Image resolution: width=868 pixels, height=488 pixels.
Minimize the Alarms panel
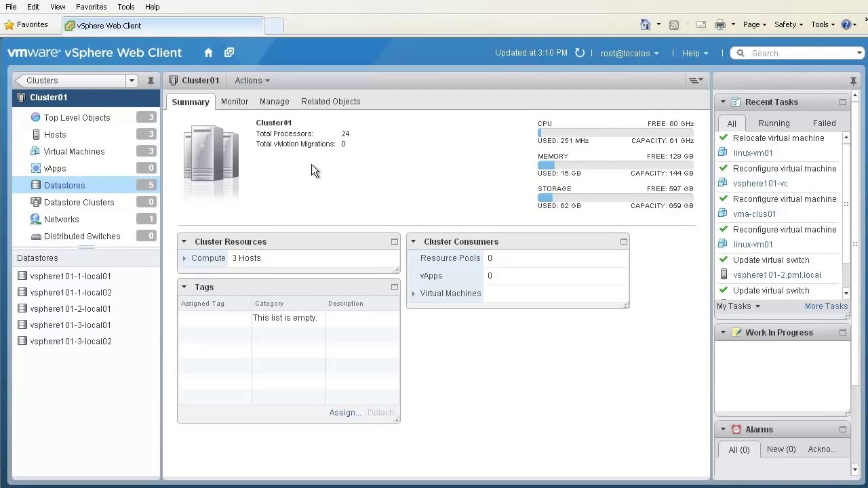[x=842, y=430]
